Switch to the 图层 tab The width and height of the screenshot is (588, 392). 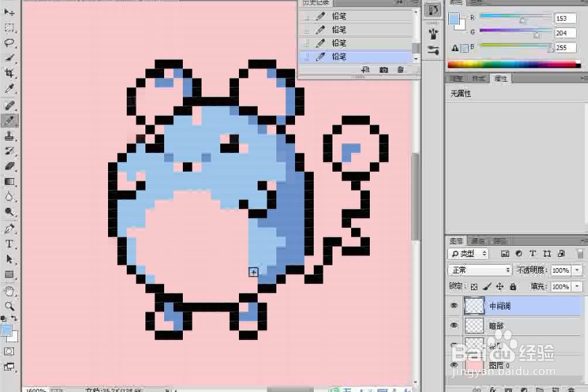tap(456, 241)
